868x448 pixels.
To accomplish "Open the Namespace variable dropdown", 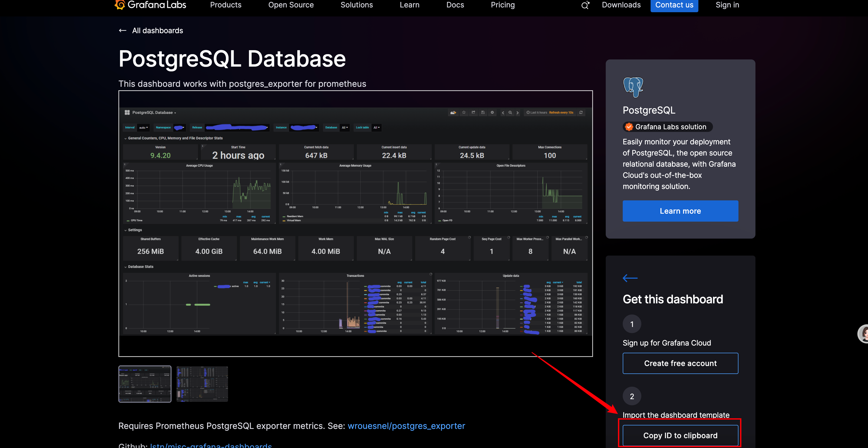I will (179, 128).
